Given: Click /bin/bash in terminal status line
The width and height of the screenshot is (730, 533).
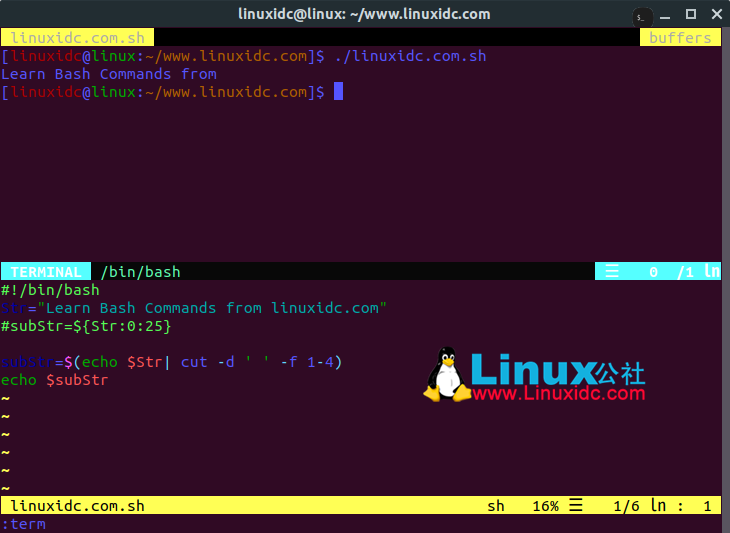Looking at the screenshot, I should pyautogui.click(x=140, y=271).
